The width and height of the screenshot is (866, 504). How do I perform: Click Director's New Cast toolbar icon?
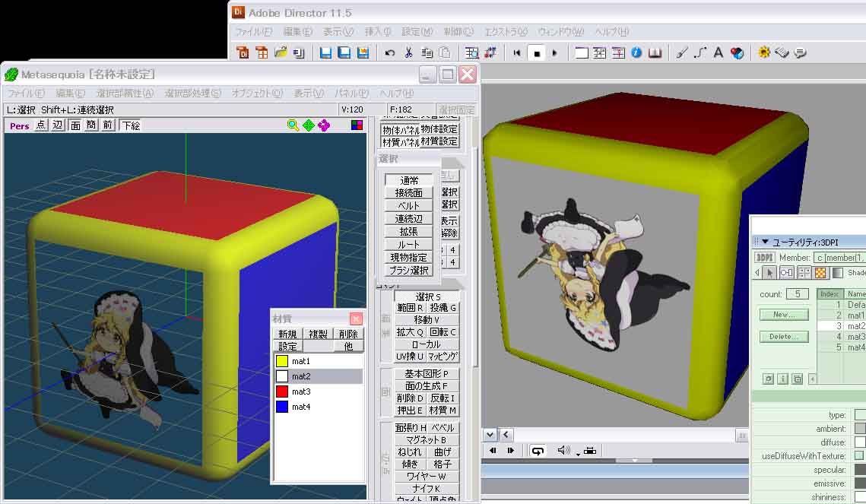(x=262, y=53)
